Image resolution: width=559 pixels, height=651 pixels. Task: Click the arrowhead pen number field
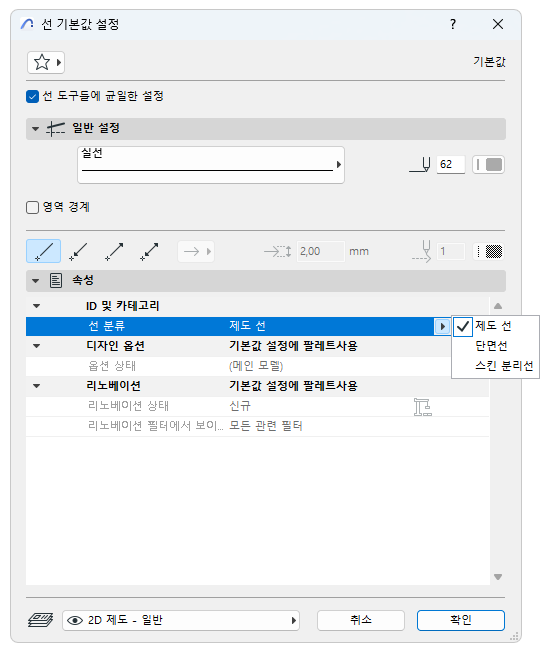(451, 251)
